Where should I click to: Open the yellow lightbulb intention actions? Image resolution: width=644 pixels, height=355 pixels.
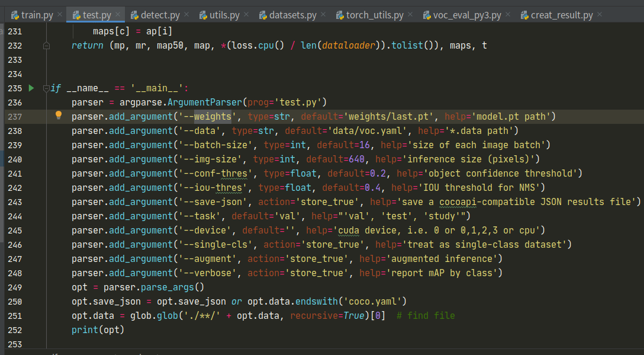pos(59,115)
